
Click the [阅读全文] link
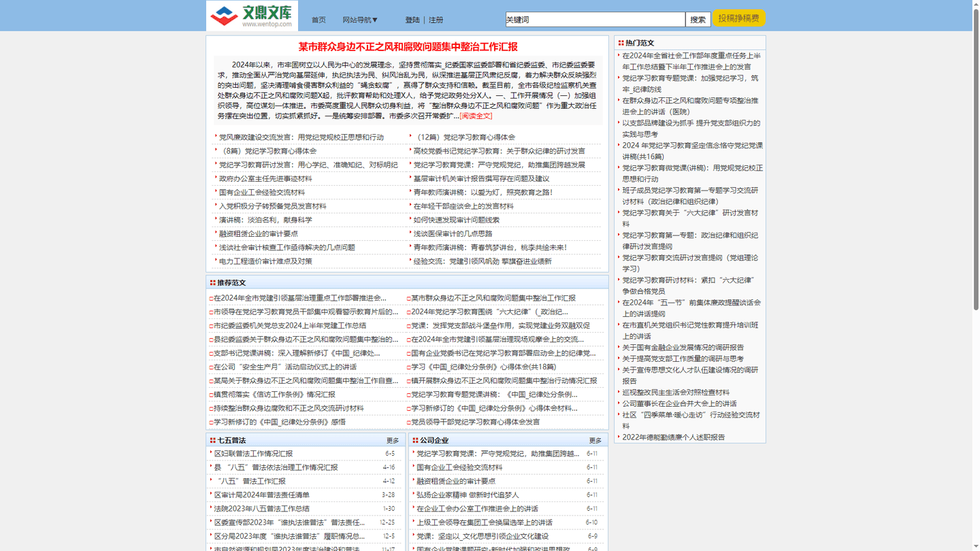click(476, 116)
